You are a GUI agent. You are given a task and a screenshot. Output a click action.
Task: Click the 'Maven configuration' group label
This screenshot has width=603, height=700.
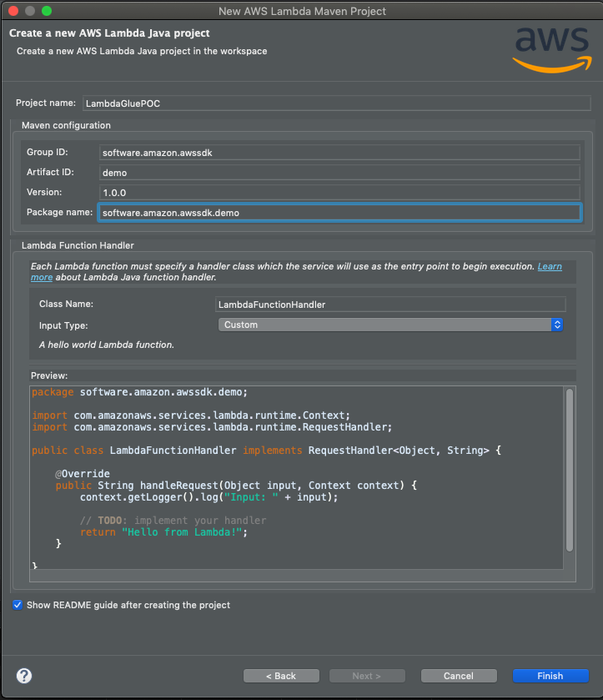point(66,125)
